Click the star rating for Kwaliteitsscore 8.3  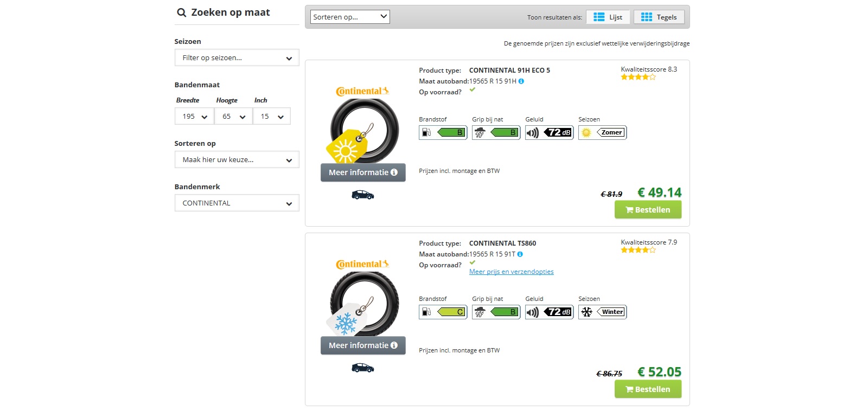click(x=639, y=78)
